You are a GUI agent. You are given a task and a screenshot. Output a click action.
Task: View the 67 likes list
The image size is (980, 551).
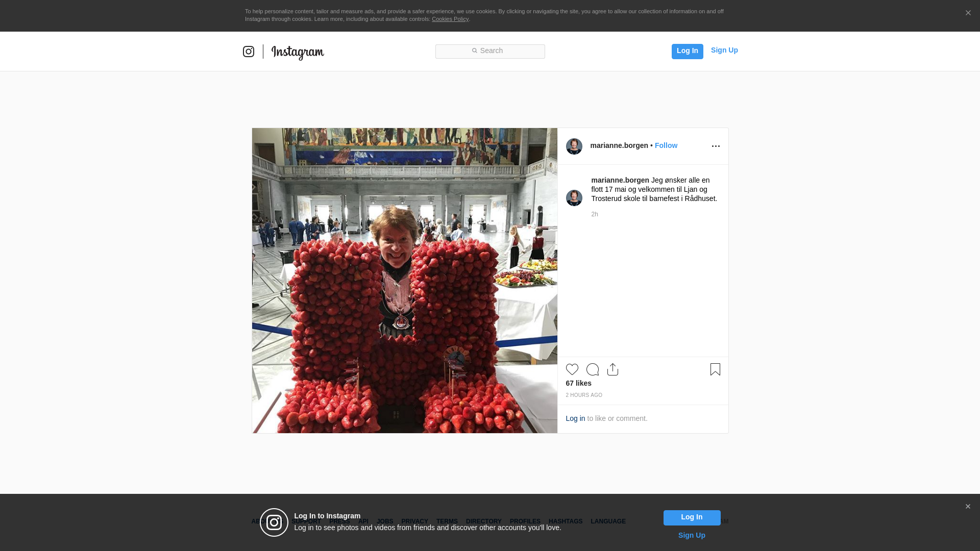coord(579,383)
